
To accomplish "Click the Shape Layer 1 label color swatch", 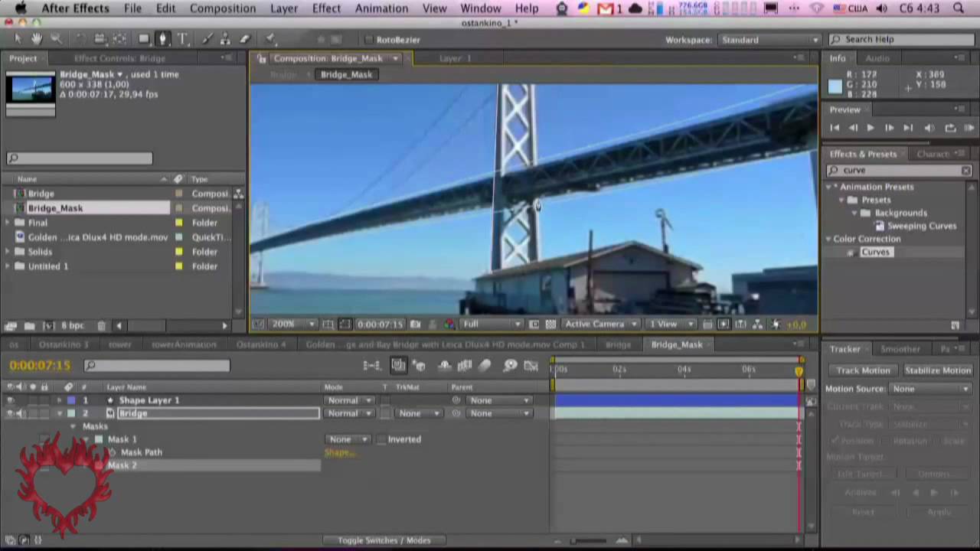I will click(71, 400).
